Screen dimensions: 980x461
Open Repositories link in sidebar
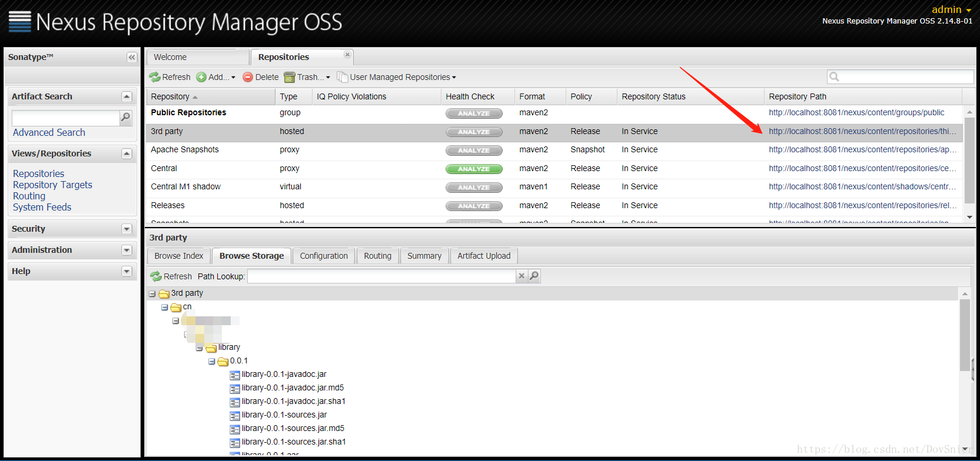pyautogui.click(x=39, y=173)
